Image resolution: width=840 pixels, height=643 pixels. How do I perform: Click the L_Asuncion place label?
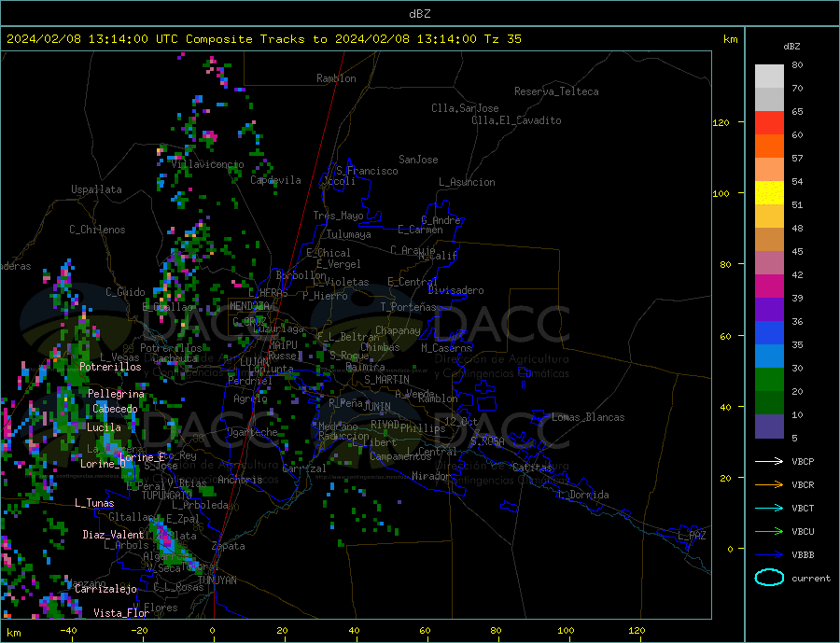click(x=467, y=182)
